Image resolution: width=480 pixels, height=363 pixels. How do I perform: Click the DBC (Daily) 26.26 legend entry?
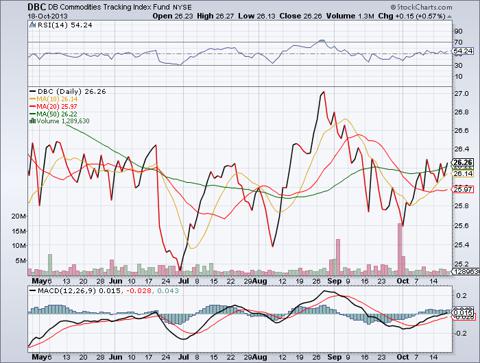point(68,91)
